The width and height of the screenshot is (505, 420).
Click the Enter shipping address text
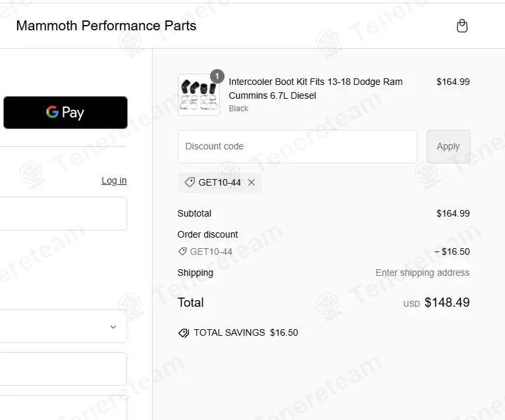point(422,273)
